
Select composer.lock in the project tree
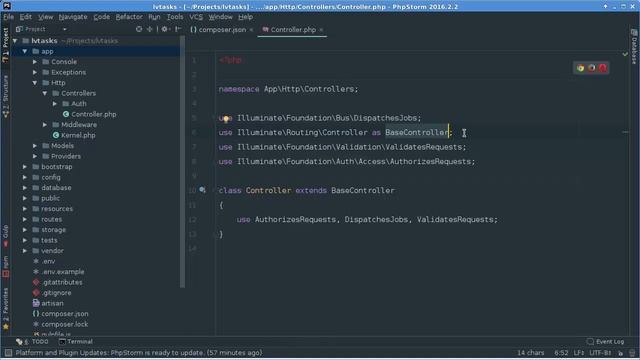click(64, 324)
